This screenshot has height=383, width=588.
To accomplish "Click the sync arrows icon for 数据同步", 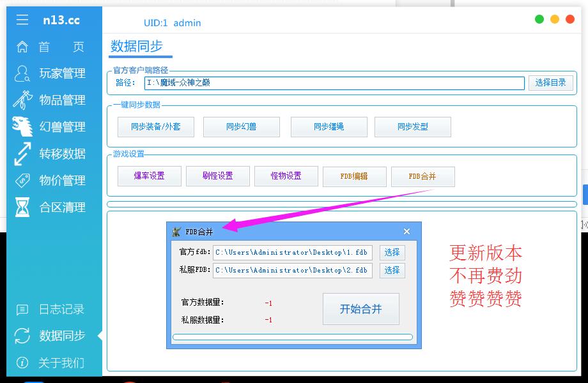I will [x=22, y=336].
